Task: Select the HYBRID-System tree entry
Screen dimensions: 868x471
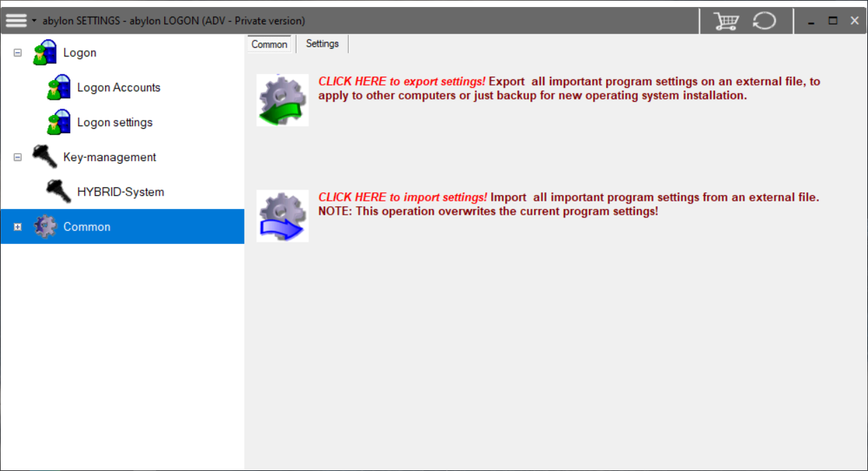Action: click(121, 192)
